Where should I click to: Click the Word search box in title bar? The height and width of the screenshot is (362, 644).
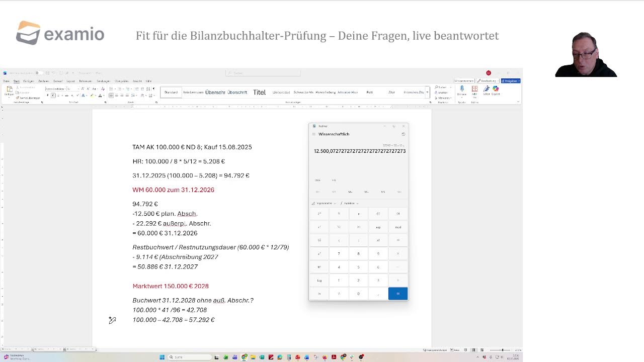[263, 73]
